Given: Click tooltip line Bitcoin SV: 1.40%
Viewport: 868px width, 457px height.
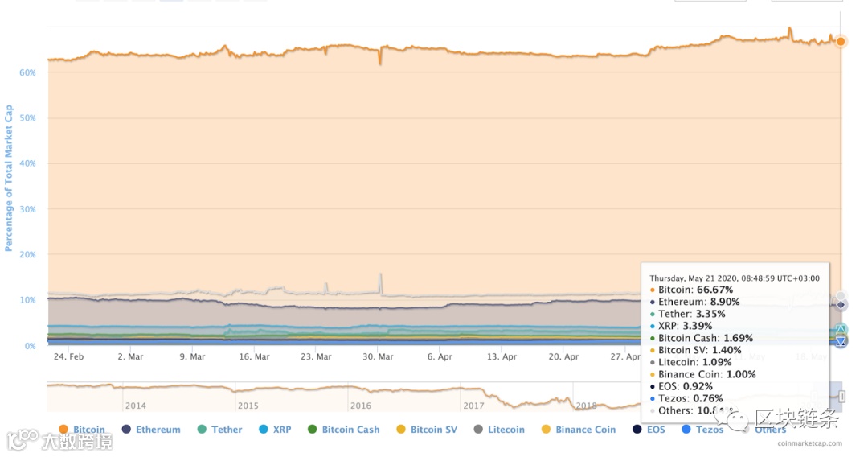Looking at the screenshot, I should pyautogui.click(x=696, y=350).
